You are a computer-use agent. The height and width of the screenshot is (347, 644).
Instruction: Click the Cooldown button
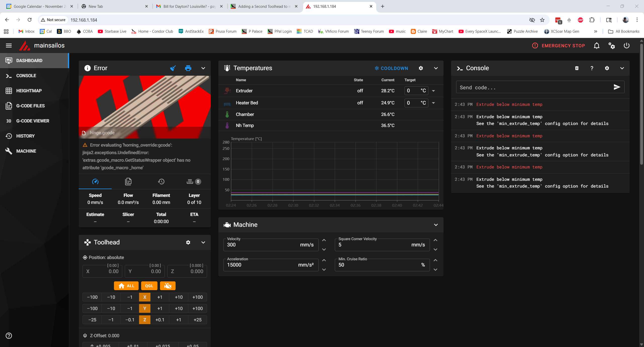(x=391, y=68)
